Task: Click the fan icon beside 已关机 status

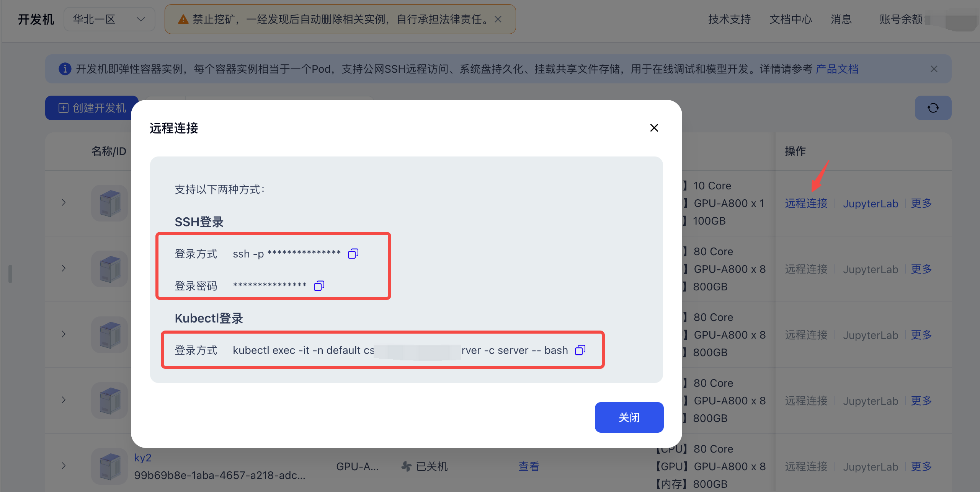Action: coord(406,466)
